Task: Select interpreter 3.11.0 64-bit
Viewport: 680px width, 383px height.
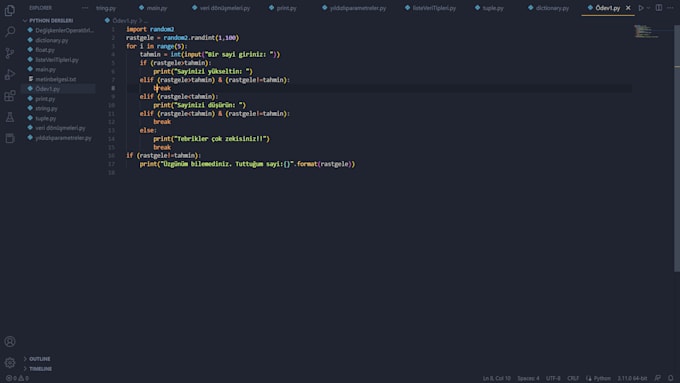Action: [632, 378]
